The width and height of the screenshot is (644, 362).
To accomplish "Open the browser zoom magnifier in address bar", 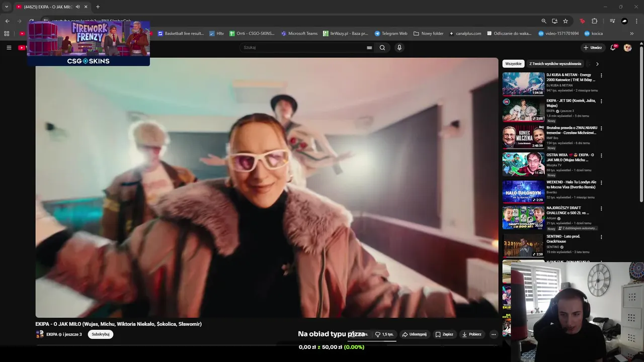I will coord(543,21).
